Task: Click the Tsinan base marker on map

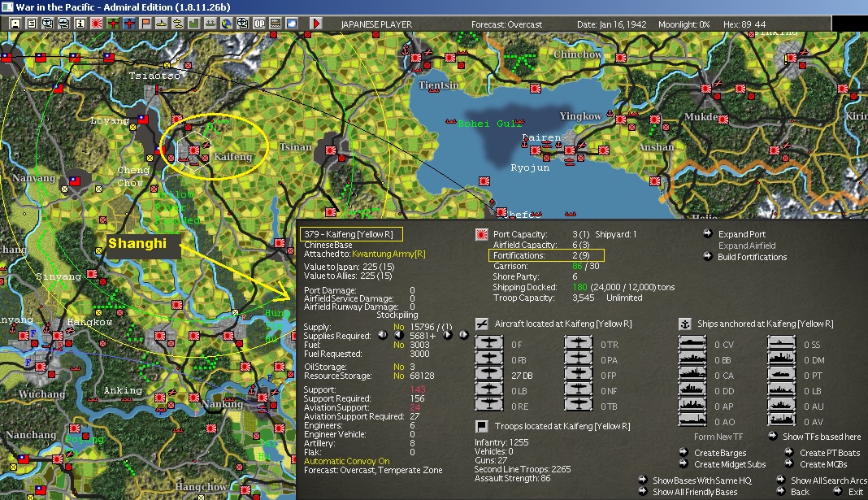Action: click(331, 150)
